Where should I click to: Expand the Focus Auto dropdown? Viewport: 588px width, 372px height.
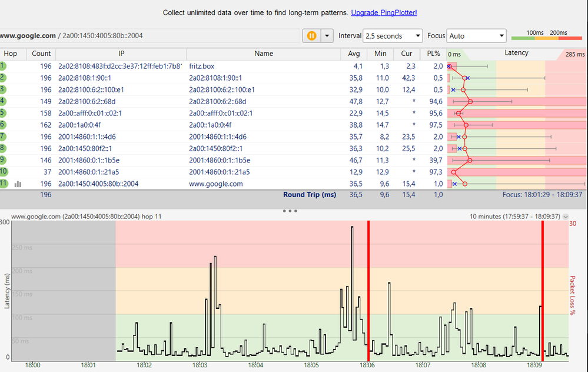pos(476,36)
